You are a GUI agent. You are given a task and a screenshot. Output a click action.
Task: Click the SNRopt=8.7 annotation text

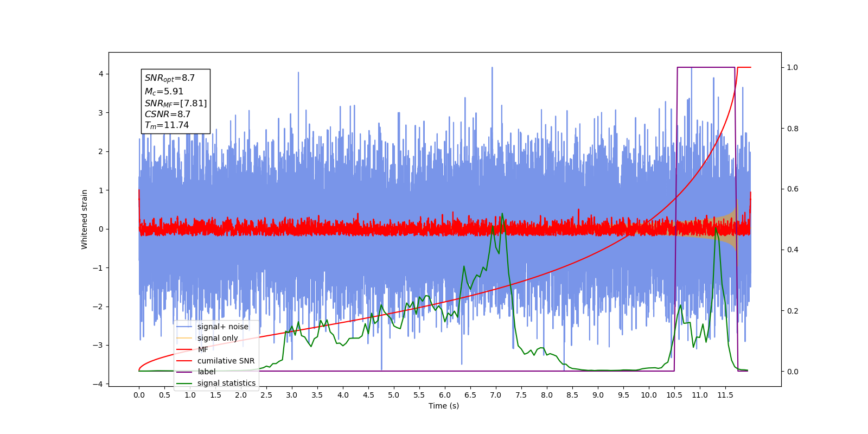[x=169, y=78]
